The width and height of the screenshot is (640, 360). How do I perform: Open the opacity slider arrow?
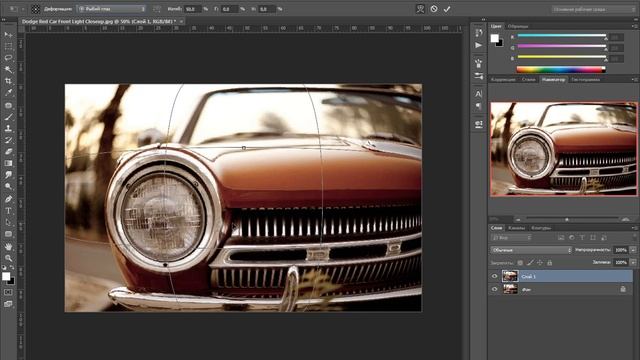(633, 250)
